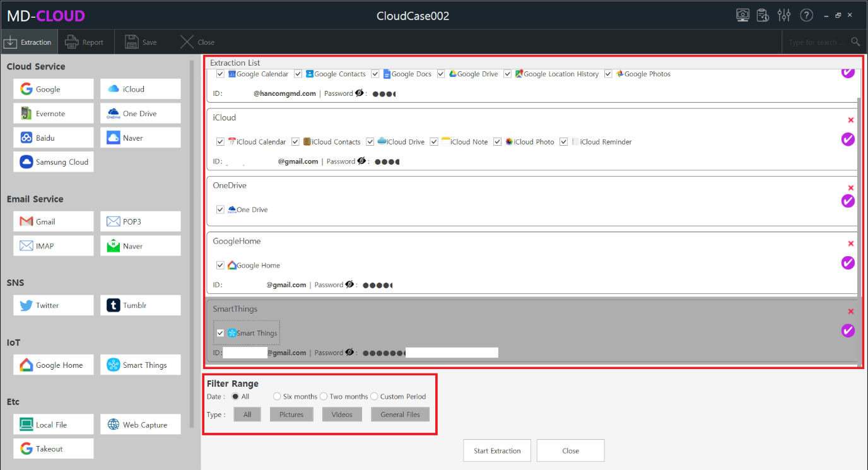Select Six months date range
868x470 pixels.
point(277,397)
